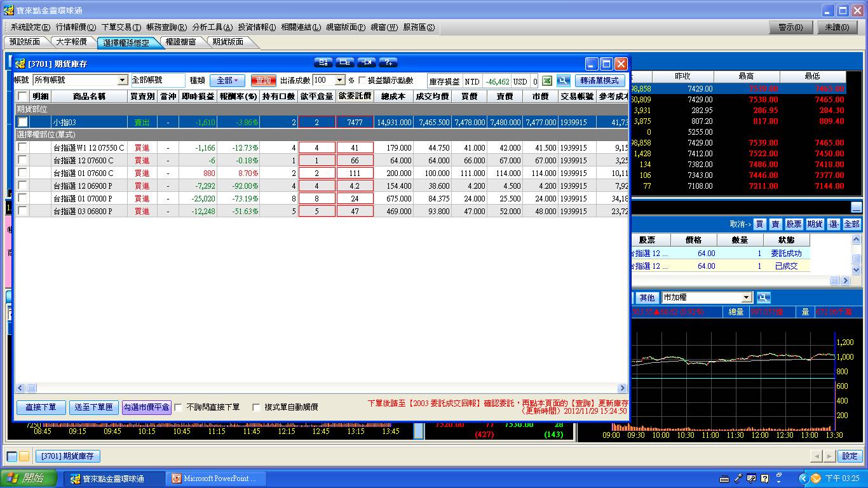Click 警示(0) button
Viewport: 868px width, 488px height.
point(790,27)
